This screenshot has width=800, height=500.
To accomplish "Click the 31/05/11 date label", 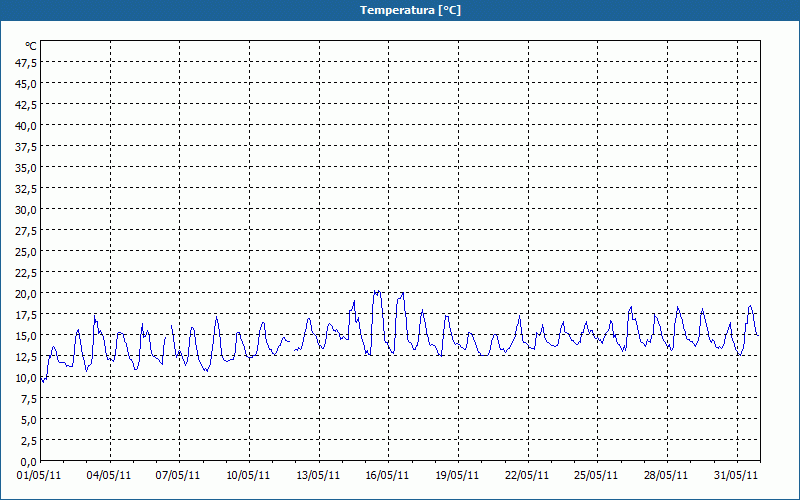I will click(x=736, y=475).
